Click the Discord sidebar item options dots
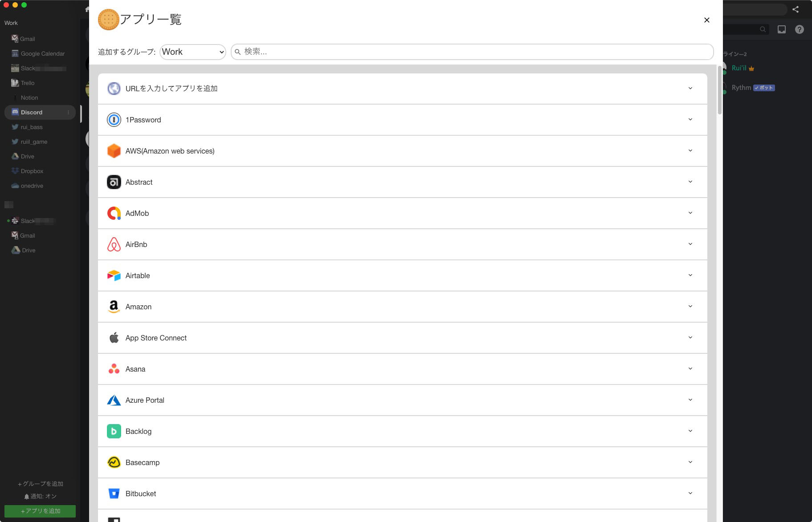The image size is (812, 522). (x=68, y=113)
